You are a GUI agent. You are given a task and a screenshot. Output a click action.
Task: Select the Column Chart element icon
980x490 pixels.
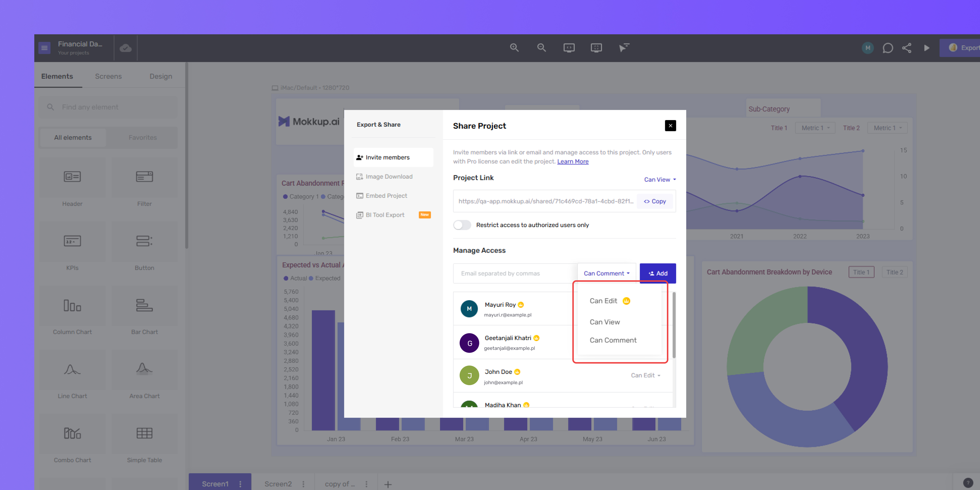click(x=72, y=306)
